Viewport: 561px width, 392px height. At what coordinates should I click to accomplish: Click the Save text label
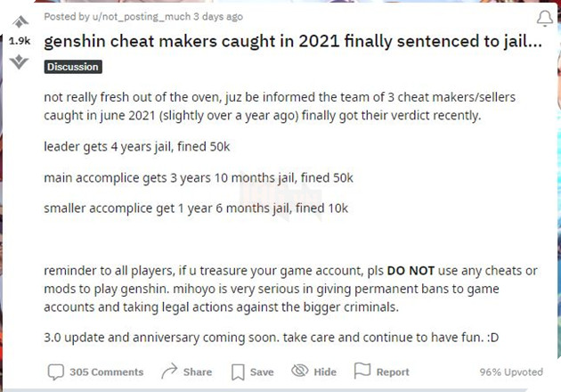pyautogui.click(x=262, y=372)
